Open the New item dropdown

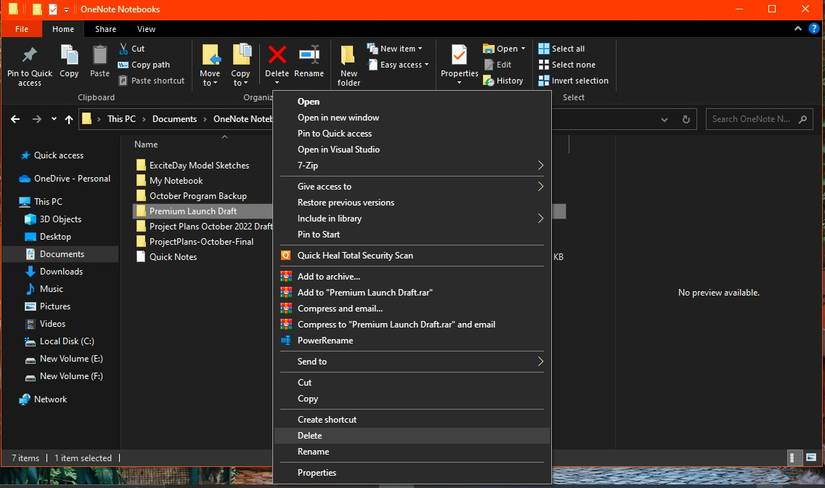[400, 49]
